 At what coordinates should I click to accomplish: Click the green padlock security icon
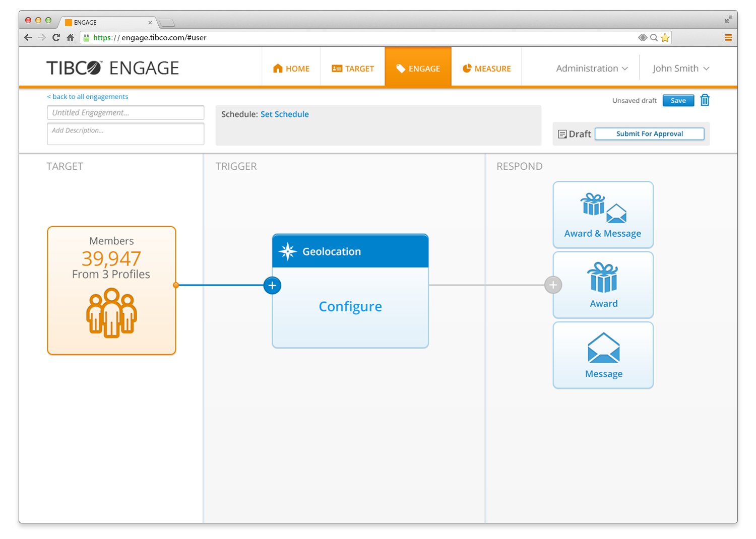pyautogui.click(x=86, y=38)
